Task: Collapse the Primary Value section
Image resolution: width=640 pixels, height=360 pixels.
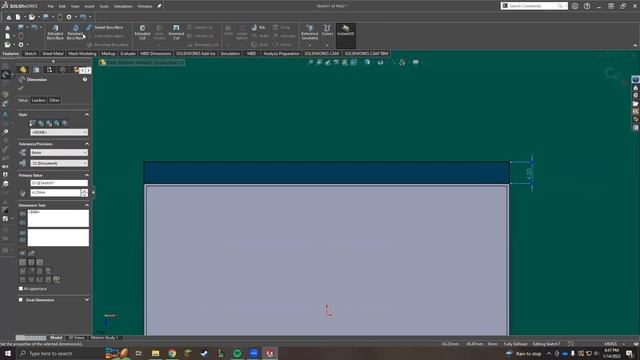Action: click(87, 175)
